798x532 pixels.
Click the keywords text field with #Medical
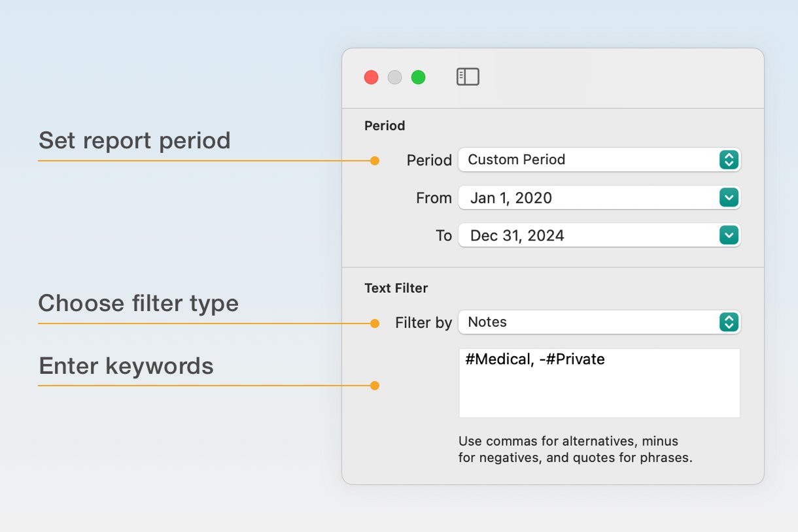pos(599,383)
